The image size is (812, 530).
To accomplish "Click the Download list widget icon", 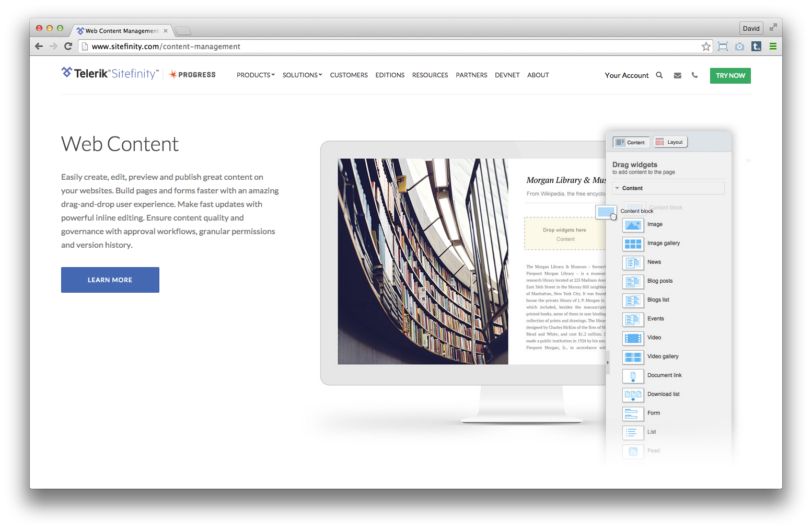I will point(633,395).
